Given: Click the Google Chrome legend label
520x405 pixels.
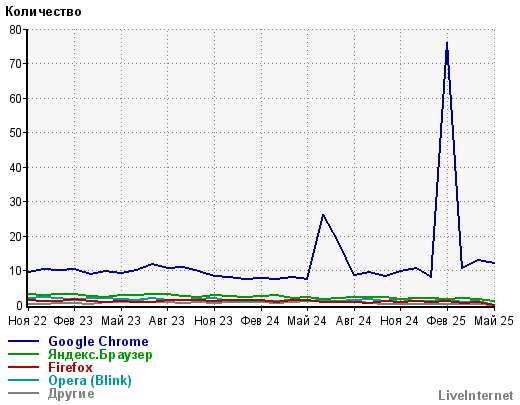Looking at the screenshot, I should coord(98,341).
